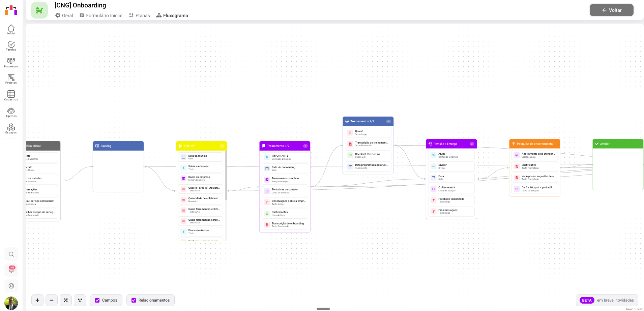Open the Processos sidebar icon
Viewport: 644px width, 311px height.
pos(11,63)
